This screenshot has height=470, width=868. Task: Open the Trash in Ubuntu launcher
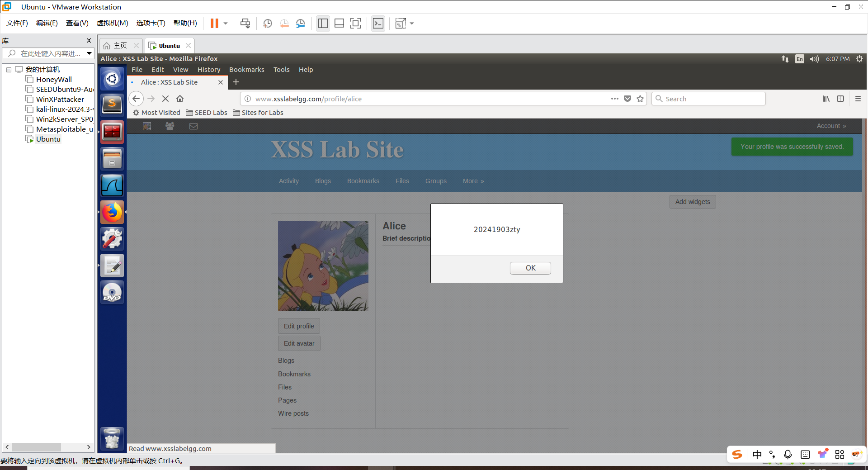(112, 438)
